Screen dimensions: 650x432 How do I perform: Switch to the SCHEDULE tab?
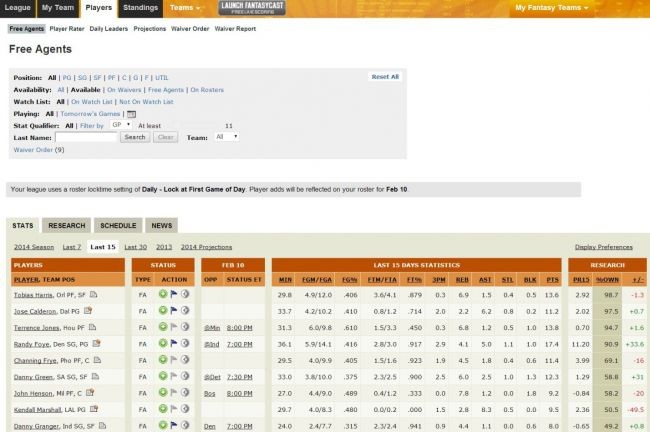pos(118,226)
